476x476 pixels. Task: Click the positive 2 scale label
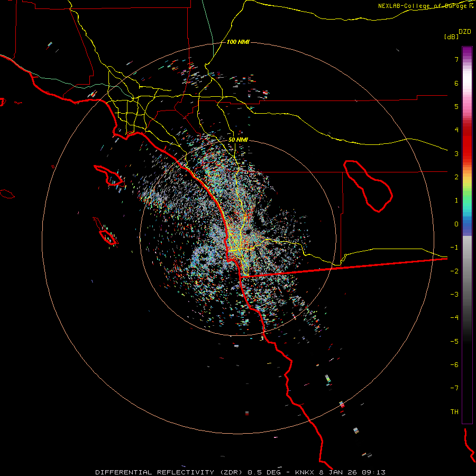coord(456,177)
